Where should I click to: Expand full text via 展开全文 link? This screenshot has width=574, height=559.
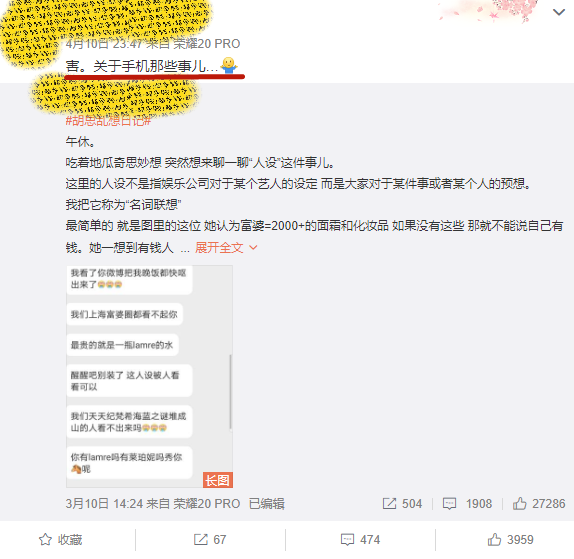point(219,248)
